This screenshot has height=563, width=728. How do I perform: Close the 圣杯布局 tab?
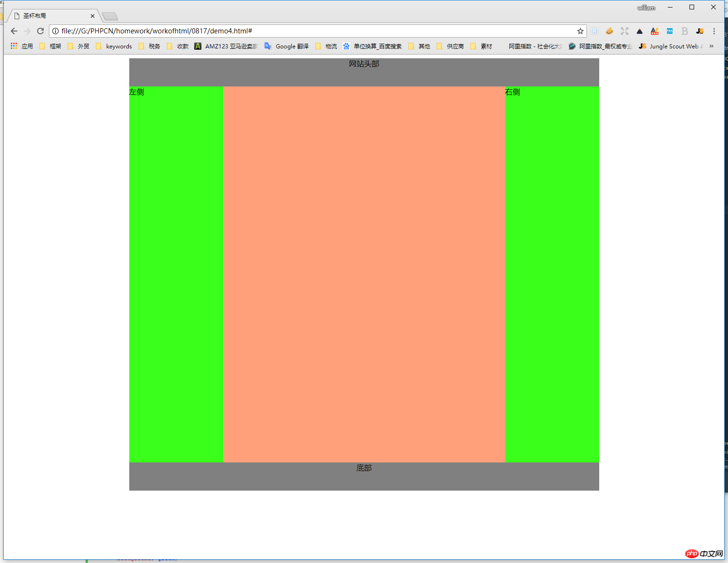click(x=92, y=16)
